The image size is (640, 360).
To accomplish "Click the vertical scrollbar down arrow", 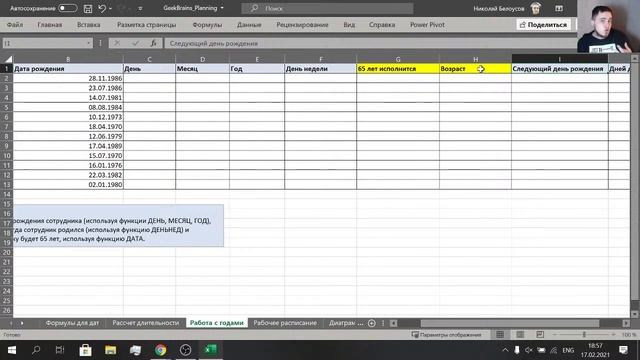I will point(635,314).
